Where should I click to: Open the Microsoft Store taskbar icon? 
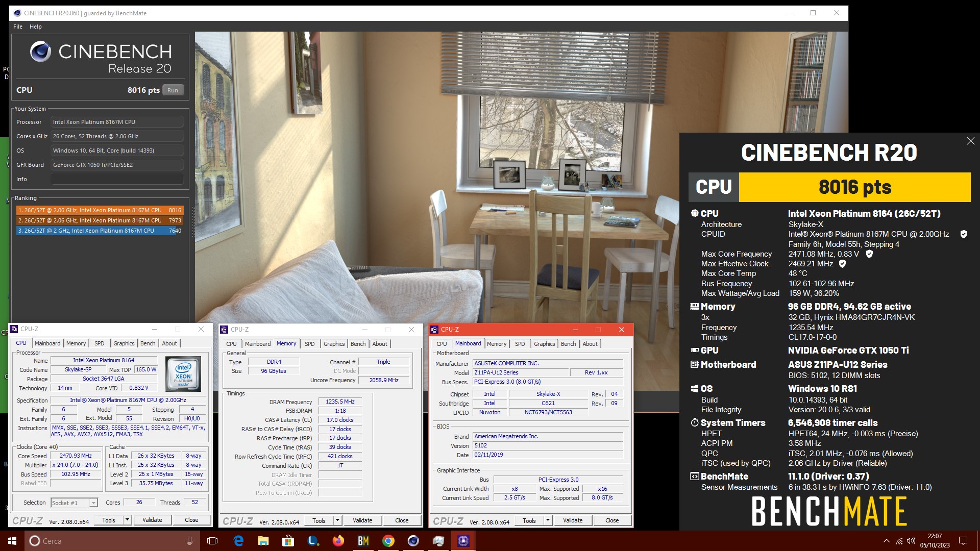coord(288,541)
